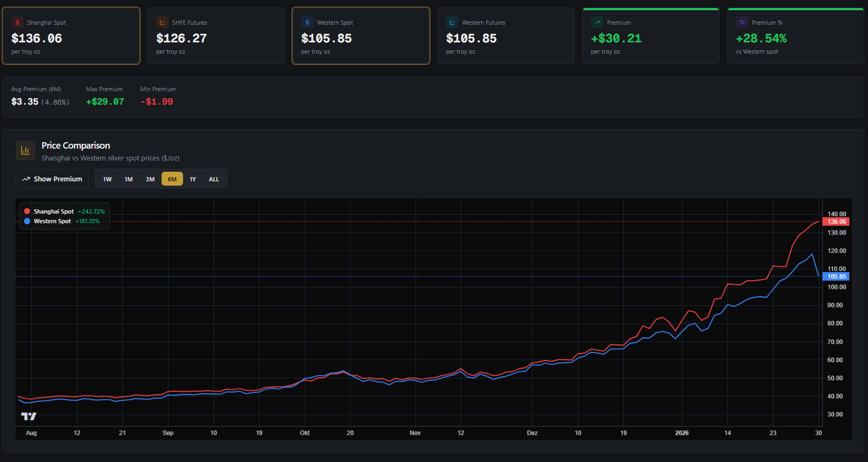Viewport: 868px width, 462px height.
Task: Click the Western Futures chart icon
Action: click(452, 23)
